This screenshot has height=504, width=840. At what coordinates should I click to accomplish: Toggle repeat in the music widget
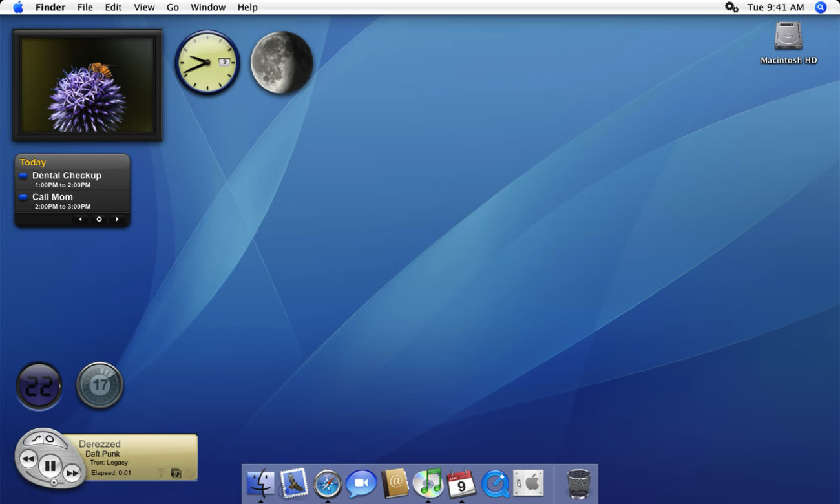point(50,439)
